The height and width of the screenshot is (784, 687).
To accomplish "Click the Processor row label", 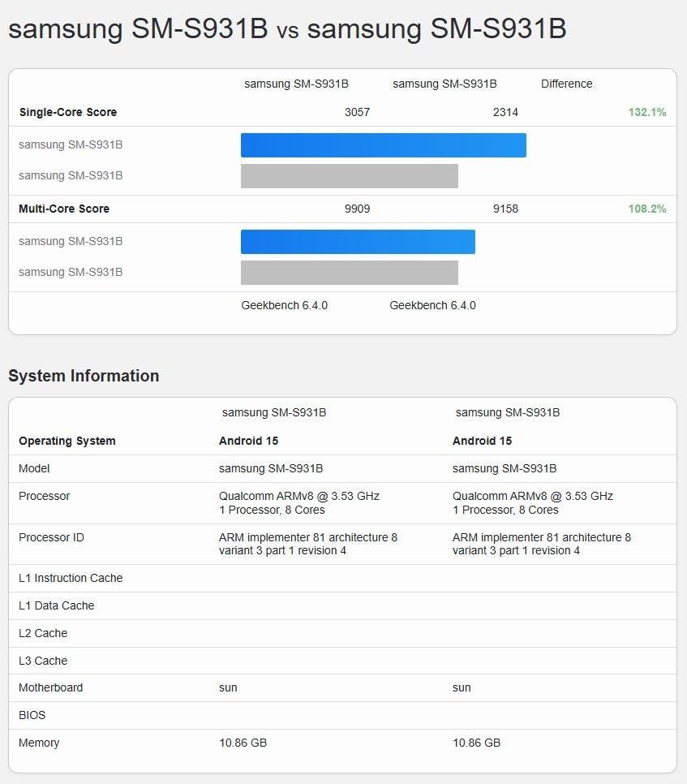I will pos(44,496).
